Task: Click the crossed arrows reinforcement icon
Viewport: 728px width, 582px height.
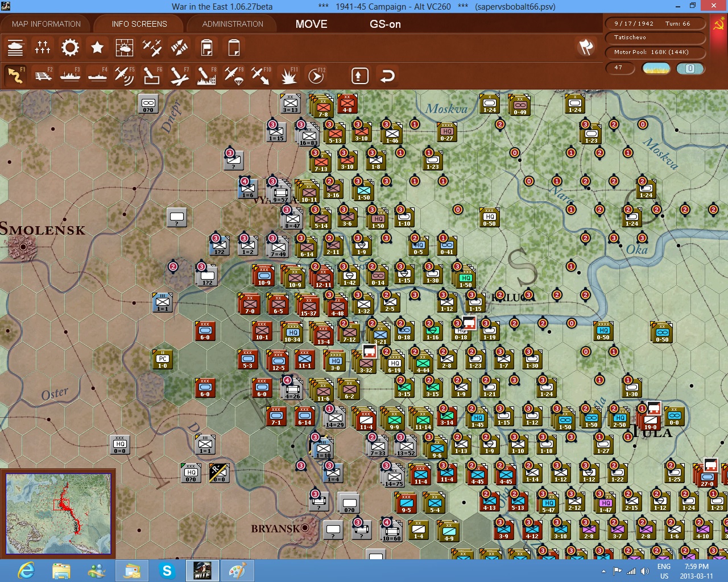Action: (x=179, y=47)
